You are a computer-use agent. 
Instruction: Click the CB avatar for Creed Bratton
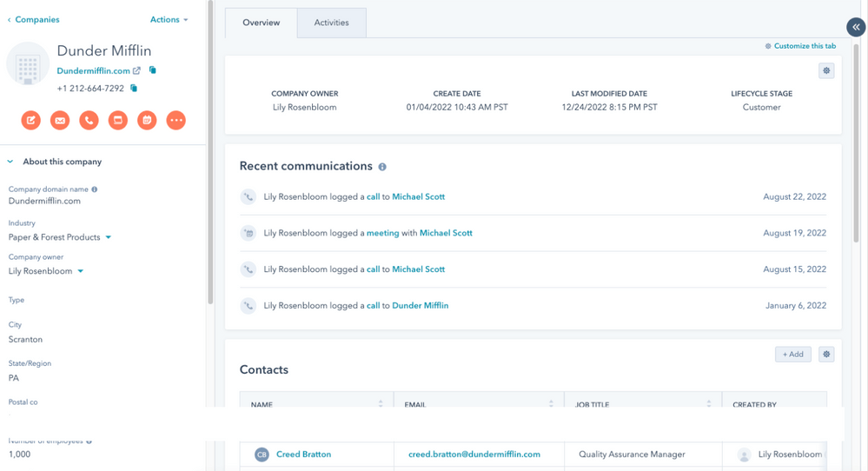(262, 454)
